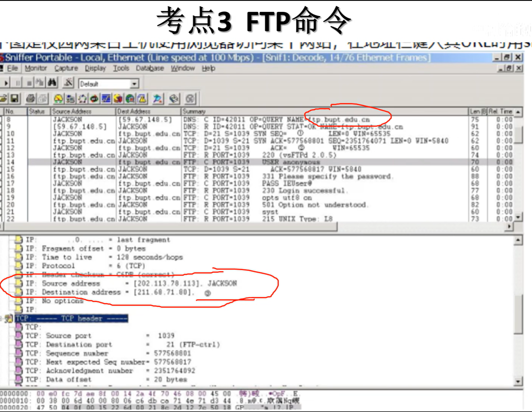Click the Open file folder icon

4,99
